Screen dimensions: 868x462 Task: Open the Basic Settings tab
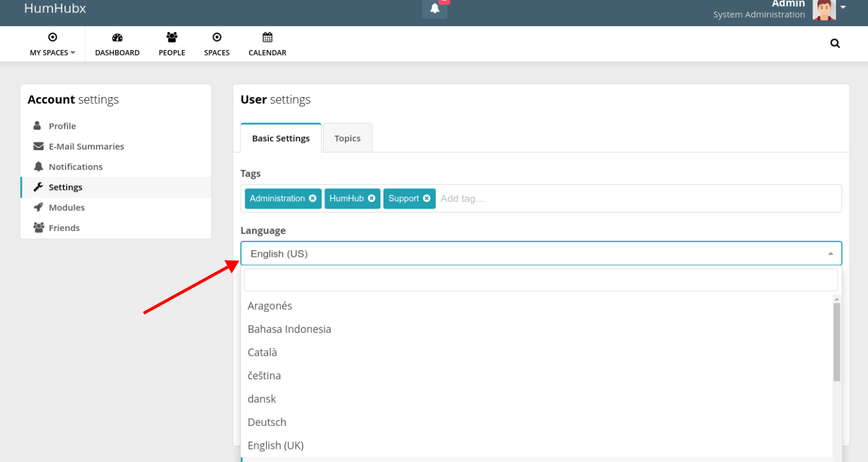[x=280, y=138]
